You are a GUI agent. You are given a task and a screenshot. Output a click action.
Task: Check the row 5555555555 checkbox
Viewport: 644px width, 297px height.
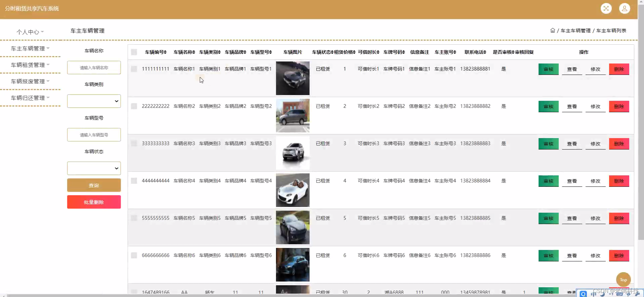[x=134, y=218]
